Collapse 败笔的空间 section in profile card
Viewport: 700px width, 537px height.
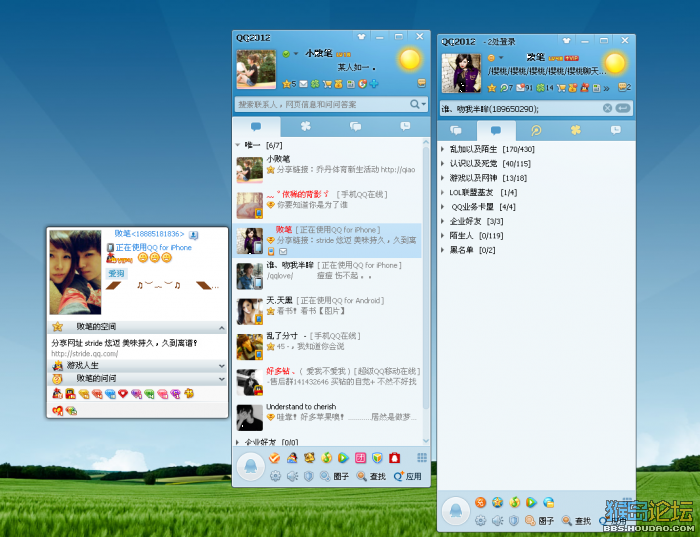click(x=221, y=327)
